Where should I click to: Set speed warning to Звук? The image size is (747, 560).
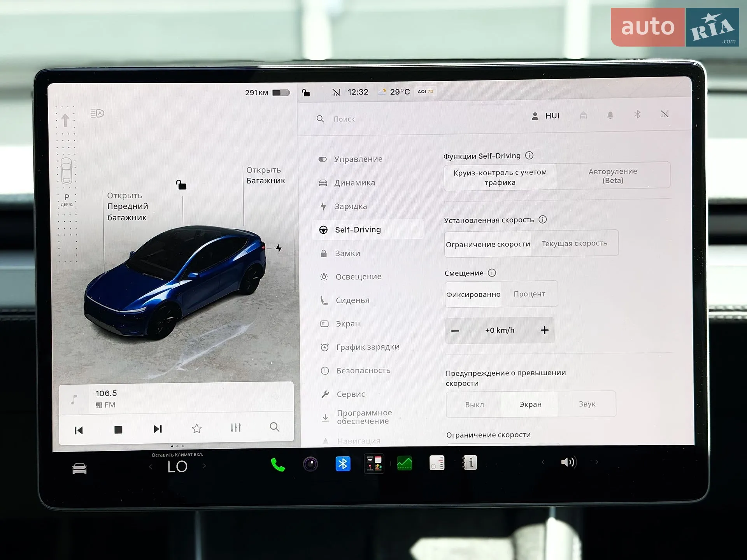[587, 404]
